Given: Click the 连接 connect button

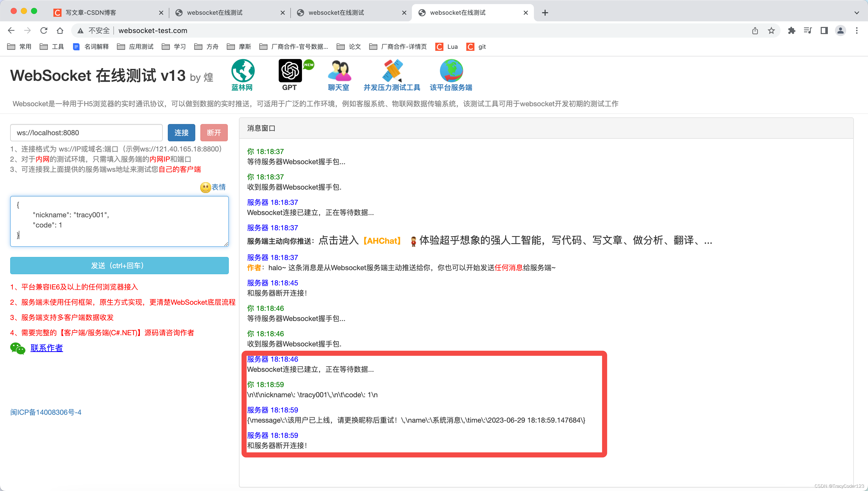Looking at the screenshot, I should (181, 132).
